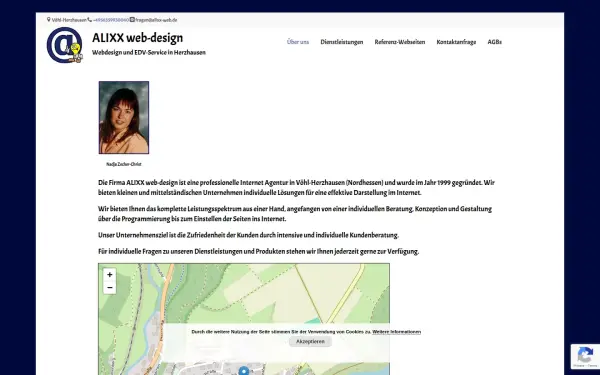Viewport: 600px width, 375px height.
Task: Zoom out the map with minus button
Action: tap(109, 287)
